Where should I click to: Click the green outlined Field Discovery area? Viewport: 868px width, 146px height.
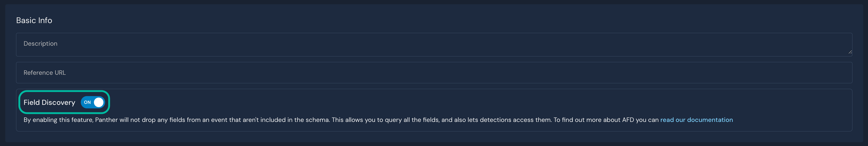click(64, 102)
